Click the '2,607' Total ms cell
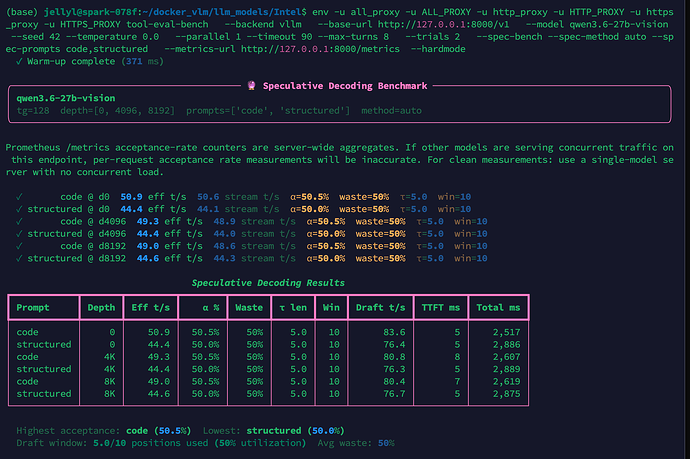The image size is (690, 459). pyautogui.click(x=506, y=357)
